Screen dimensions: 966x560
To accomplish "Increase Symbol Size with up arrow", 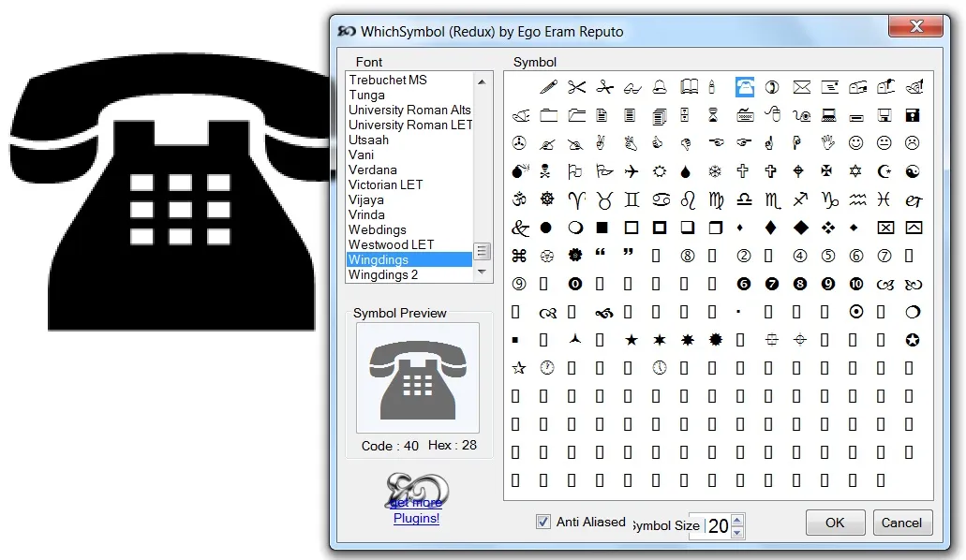I will pyautogui.click(x=737, y=521).
